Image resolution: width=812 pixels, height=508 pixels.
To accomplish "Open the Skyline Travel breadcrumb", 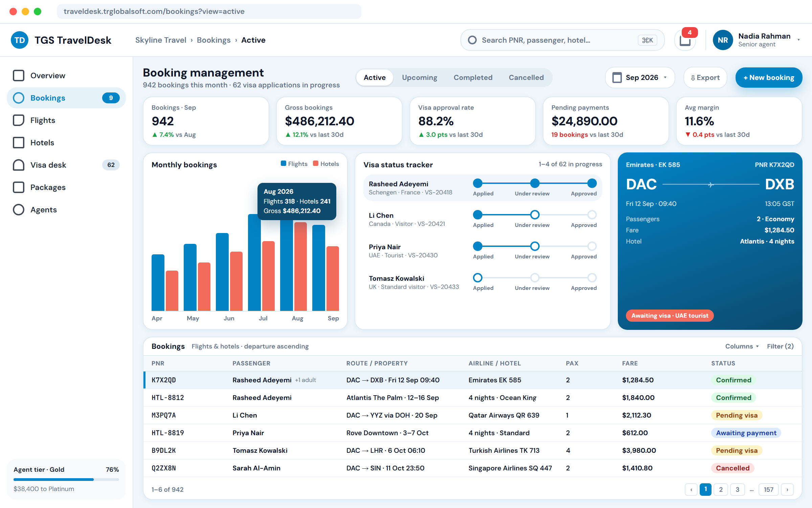I will (161, 40).
